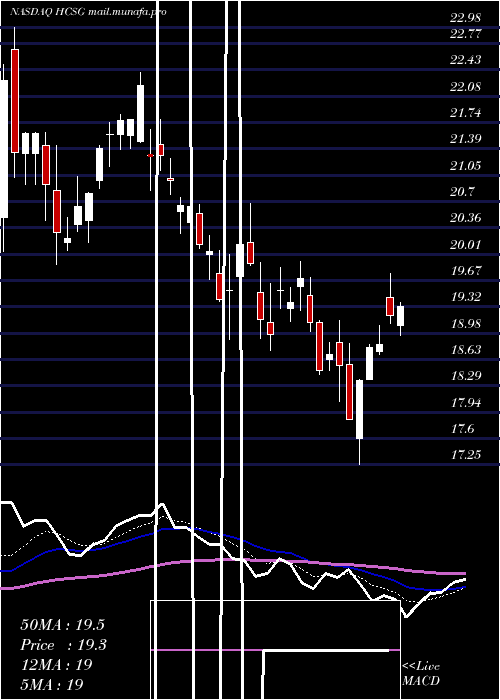Viewport: 500px width, 700px height.
Task: Click the 18.98 price axis label
Action: [466, 324]
